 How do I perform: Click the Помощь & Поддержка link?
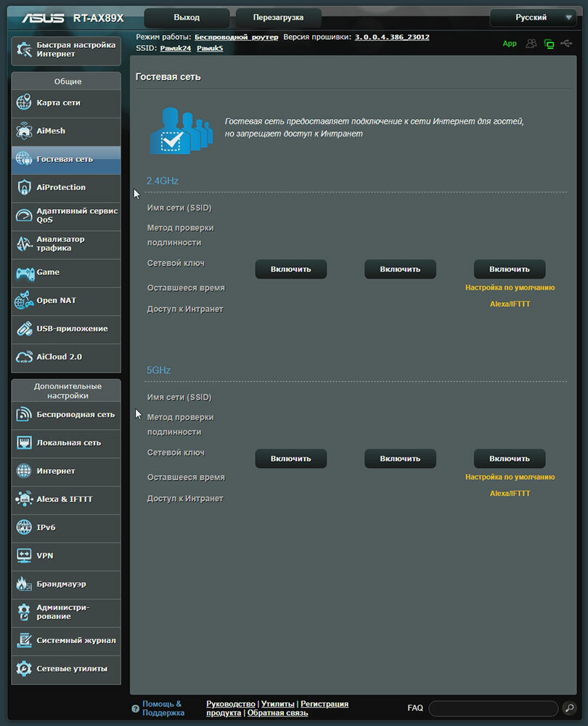(x=163, y=709)
